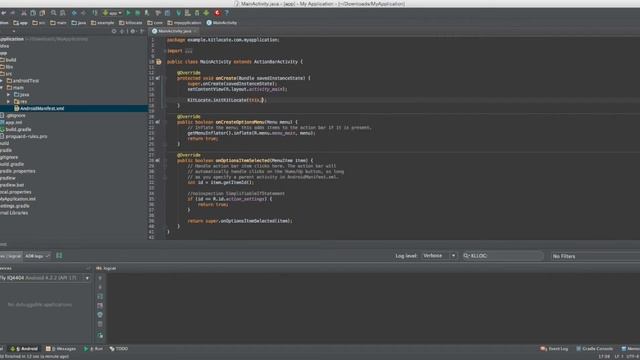The width and height of the screenshot is (640, 360).
Task: Toggle logcat soft wrap icon
Action: pyautogui.click(x=100, y=296)
